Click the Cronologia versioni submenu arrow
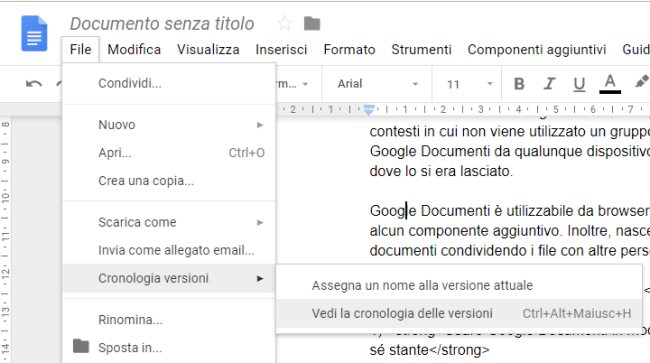This screenshot has height=363, width=650. [260, 278]
